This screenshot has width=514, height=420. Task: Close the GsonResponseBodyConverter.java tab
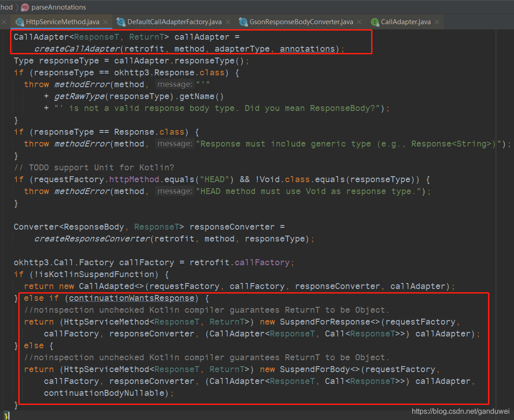pos(359,22)
